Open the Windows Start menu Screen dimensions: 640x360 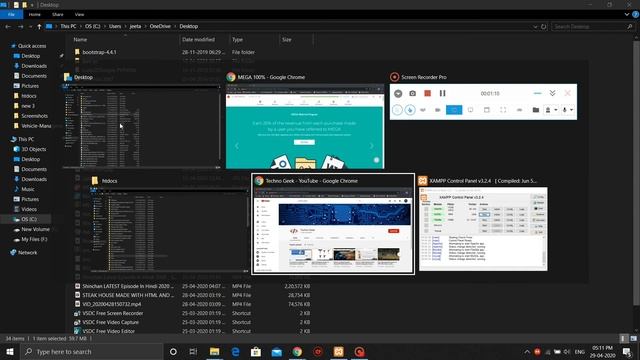point(10,351)
